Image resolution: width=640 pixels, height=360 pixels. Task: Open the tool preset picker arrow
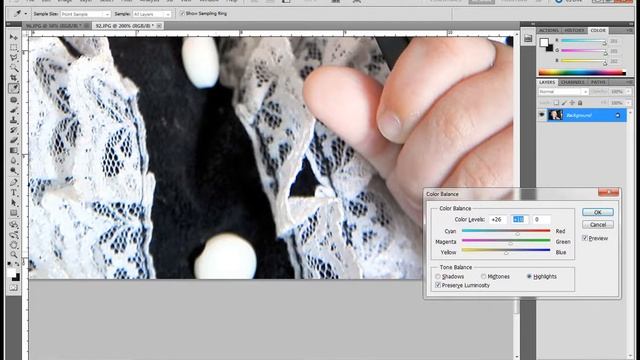[x=25, y=14]
